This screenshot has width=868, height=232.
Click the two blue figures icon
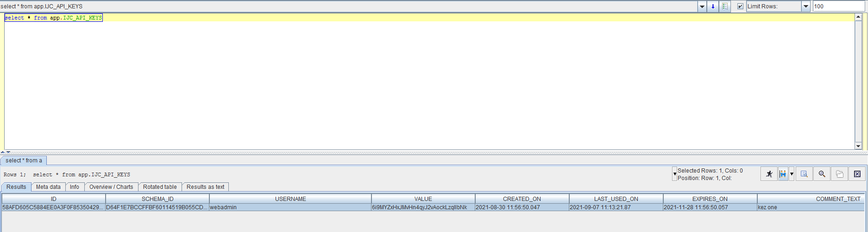point(783,174)
